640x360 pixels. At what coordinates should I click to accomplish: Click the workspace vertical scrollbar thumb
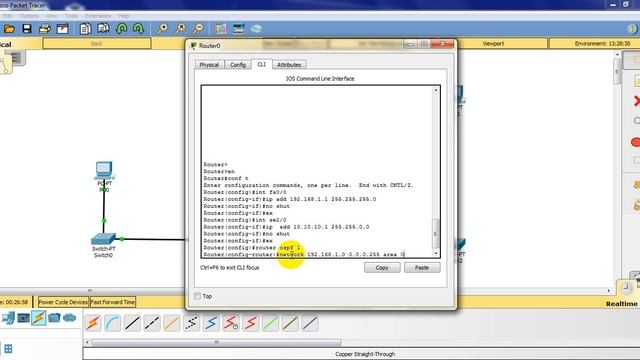tap(617, 71)
